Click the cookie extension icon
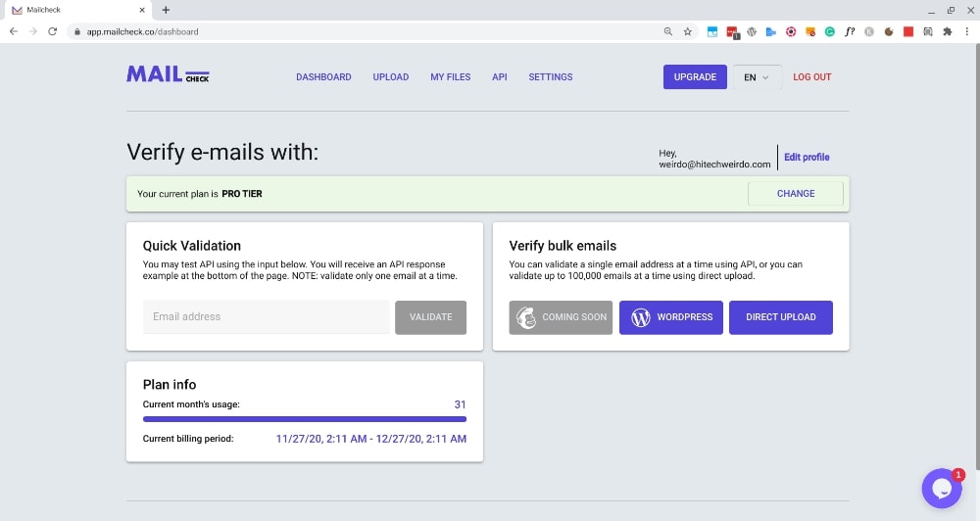The width and height of the screenshot is (980, 521). pos(889,31)
